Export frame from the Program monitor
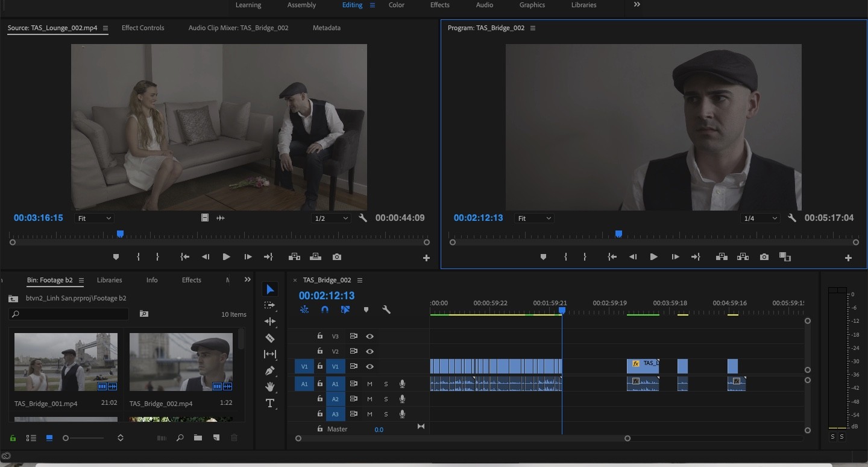Screen dimensions: 868x467 tap(764, 257)
